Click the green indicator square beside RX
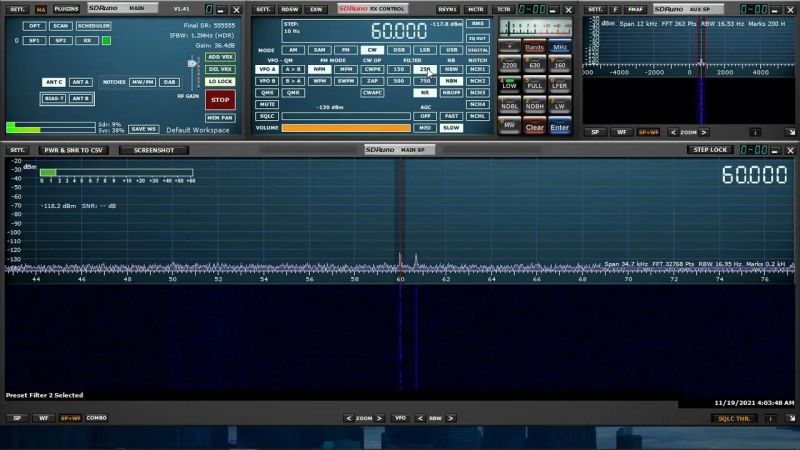Viewport: 800px width, 450px height. pos(107,40)
